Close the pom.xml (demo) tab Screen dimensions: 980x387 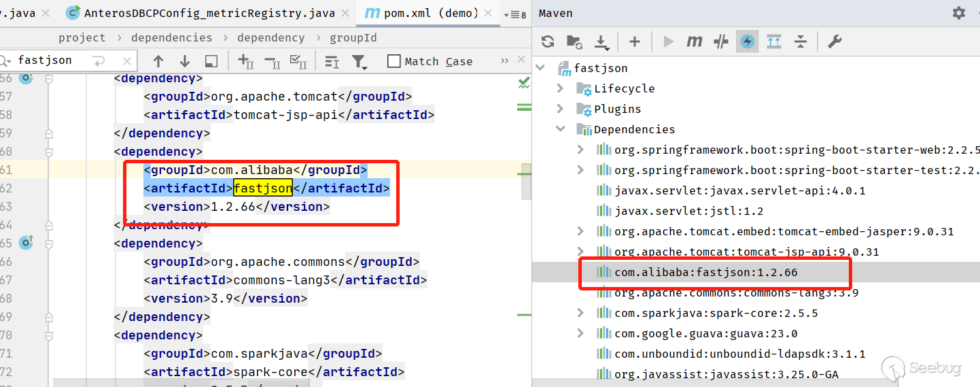488,13
